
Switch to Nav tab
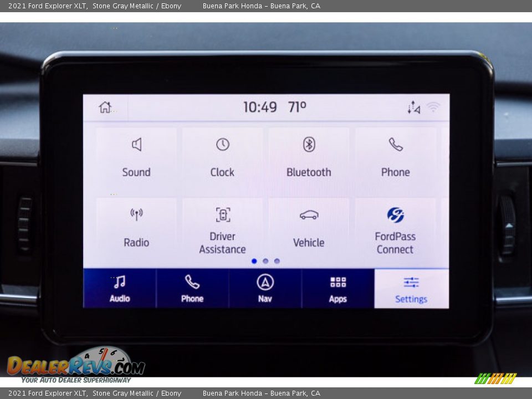pos(265,288)
